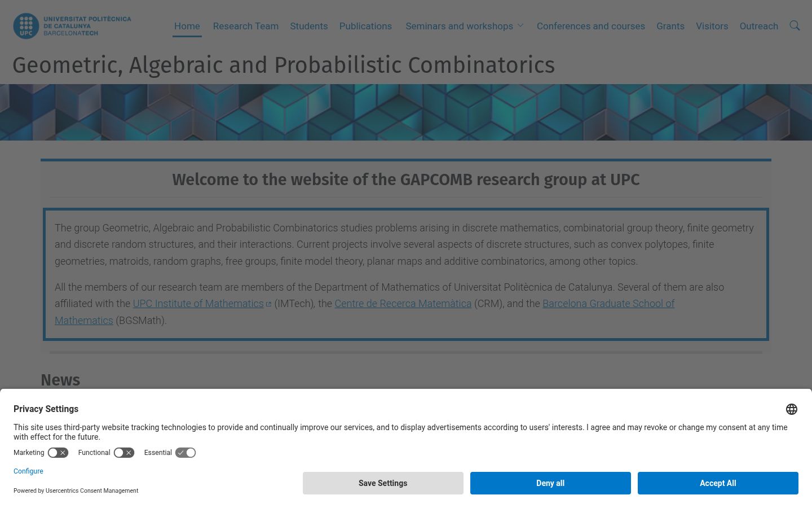Toggle the Marketing consent switch

click(58, 453)
